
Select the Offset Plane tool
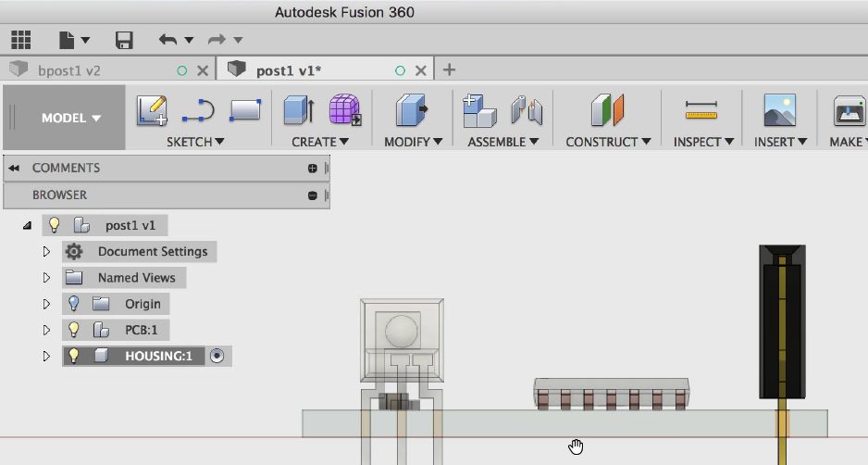click(x=607, y=109)
